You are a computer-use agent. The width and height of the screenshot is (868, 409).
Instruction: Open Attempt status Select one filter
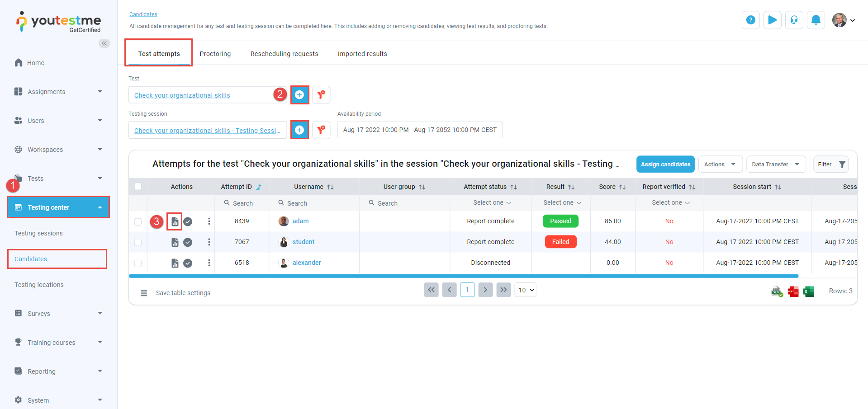click(492, 203)
